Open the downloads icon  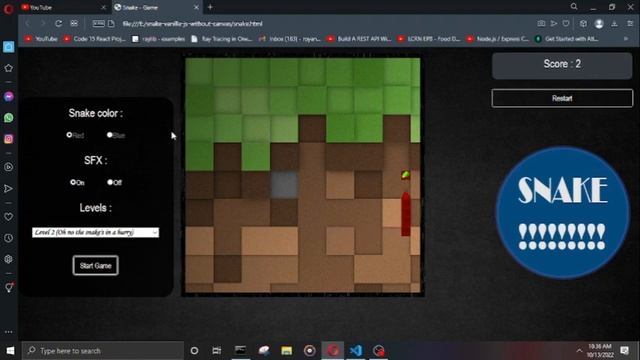(614, 24)
